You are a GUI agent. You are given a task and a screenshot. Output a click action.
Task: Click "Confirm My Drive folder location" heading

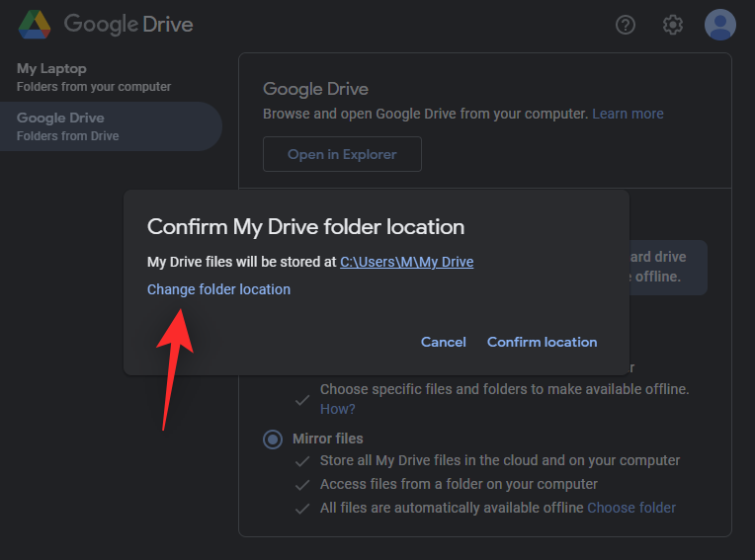point(305,226)
